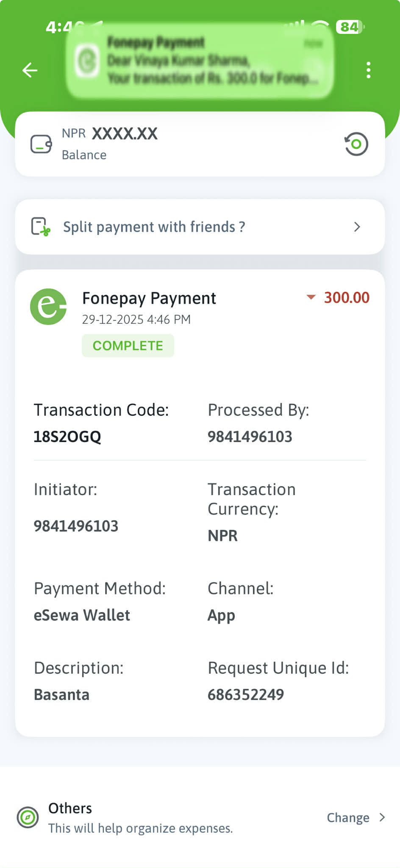The image size is (400, 868).
Task: Tap the Fonepay notification banner icon
Action: click(x=87, y=60)
